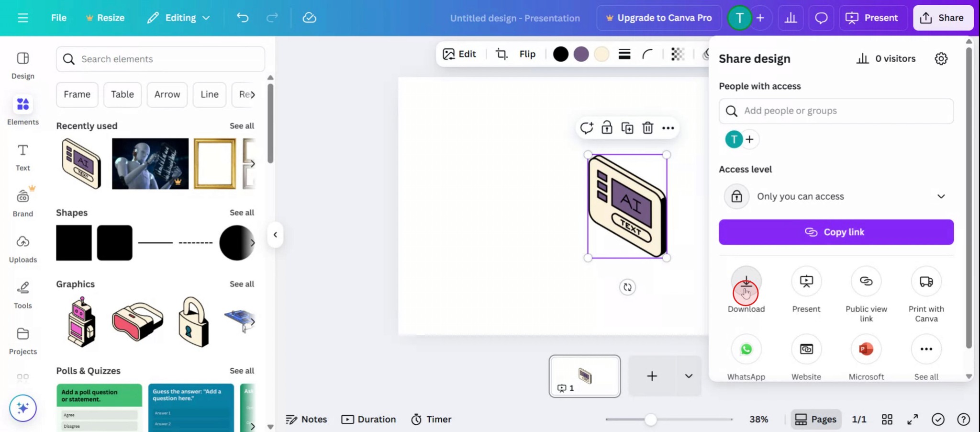Open the Text panel
This screenshot has height=432, width=980.
point(22,156)
